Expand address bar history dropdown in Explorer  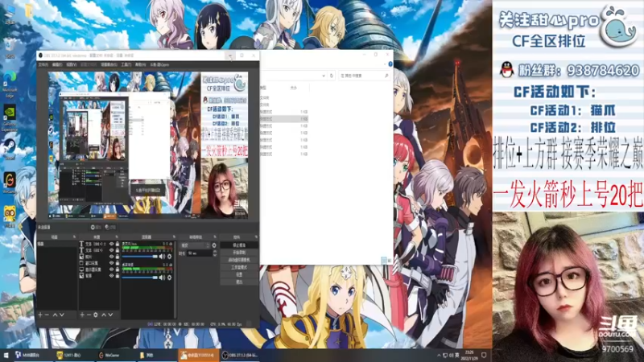click(x=324, y=76)
